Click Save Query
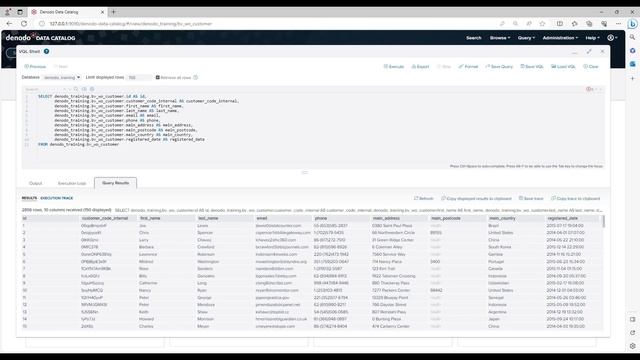Viewport: 640px width, 360px height. [499, 67]
